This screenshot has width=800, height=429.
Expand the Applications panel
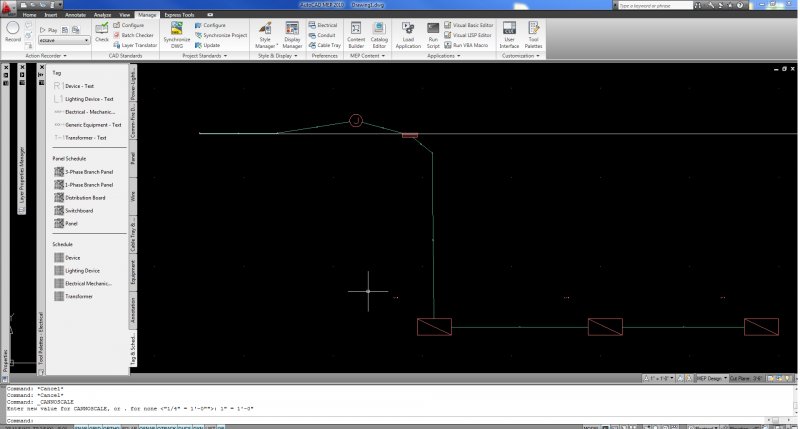pos(443,56)
